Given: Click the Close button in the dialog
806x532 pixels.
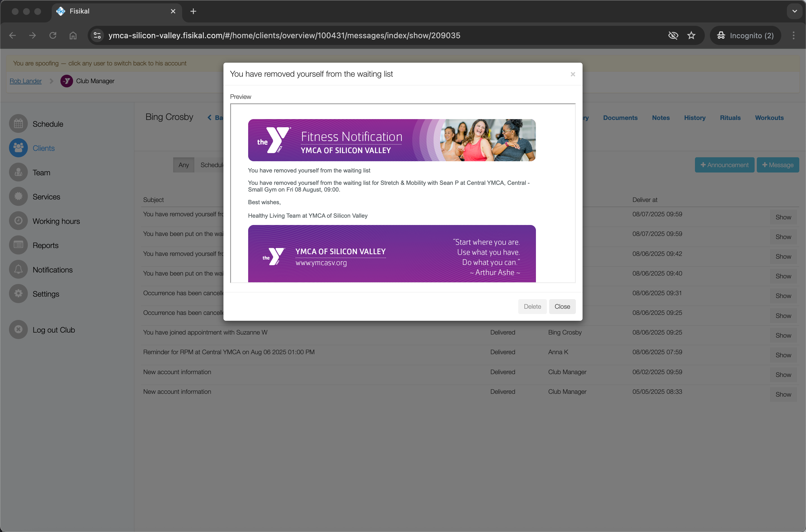Looking at the screenshot, I should pyautogui.click(x=562, y=306).
